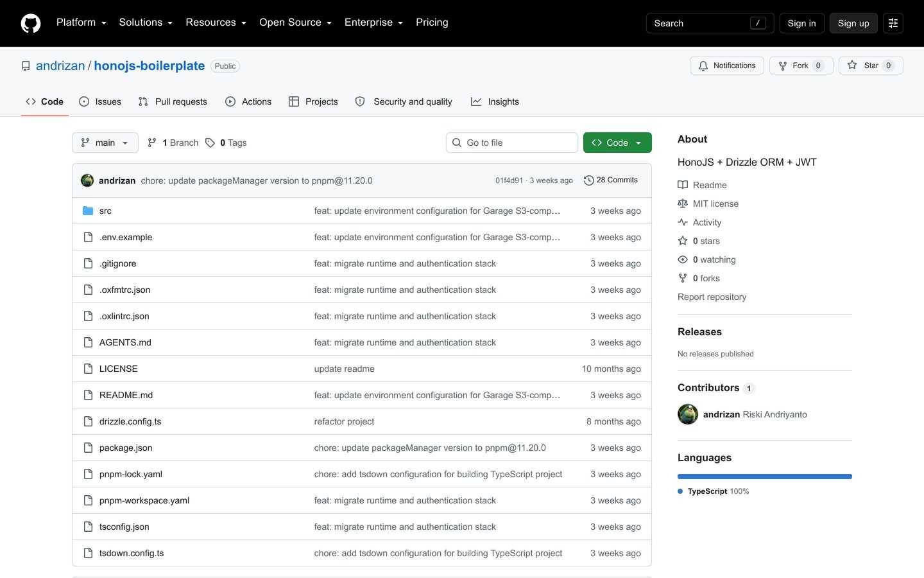Click the src folder icon
The width and height of the screenshot is (924, 578).
pyautogui.click(x=88, y=211)
